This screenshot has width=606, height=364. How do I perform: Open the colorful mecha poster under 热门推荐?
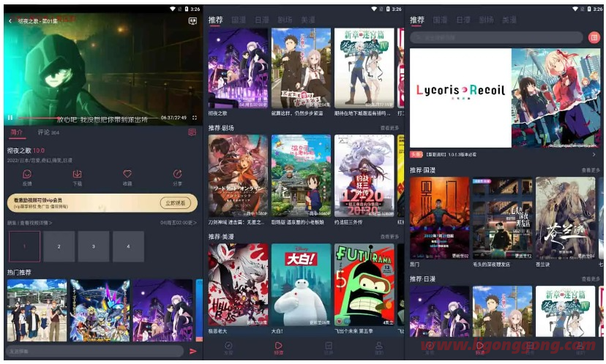[100, 311]
